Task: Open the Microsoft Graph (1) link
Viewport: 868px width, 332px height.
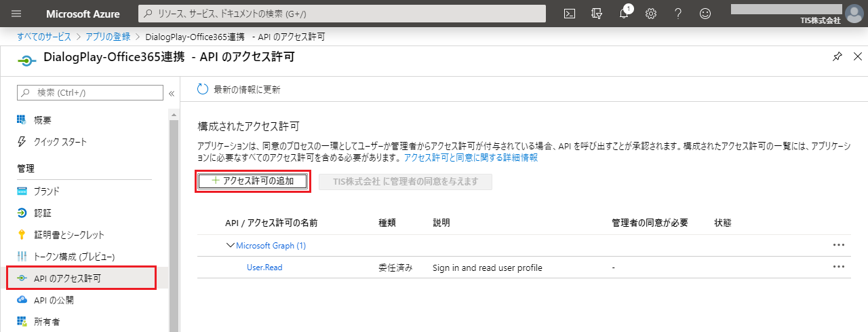Action: (x=271, y=245)
